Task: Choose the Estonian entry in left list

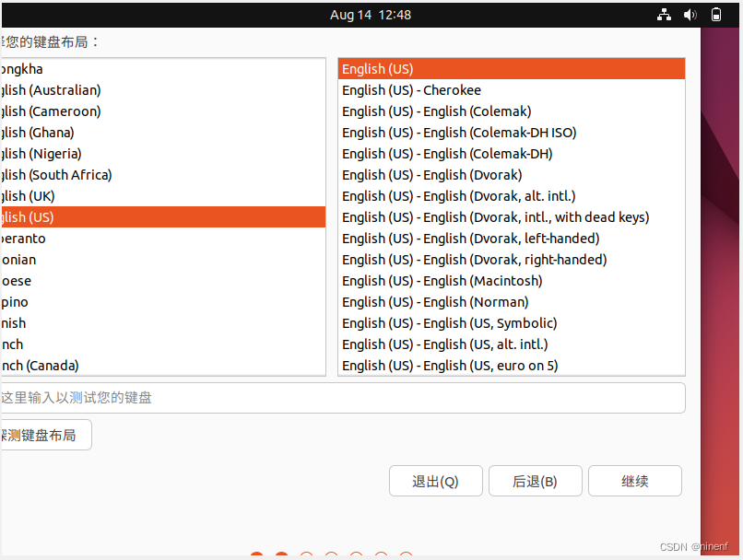Action: pyautogui.click(x=163, y=260)
